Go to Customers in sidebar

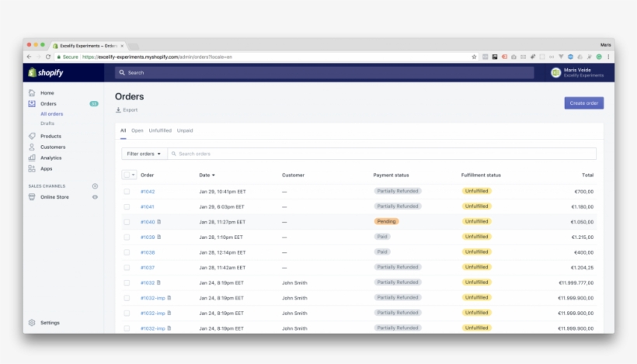click(x=53, y=147)
